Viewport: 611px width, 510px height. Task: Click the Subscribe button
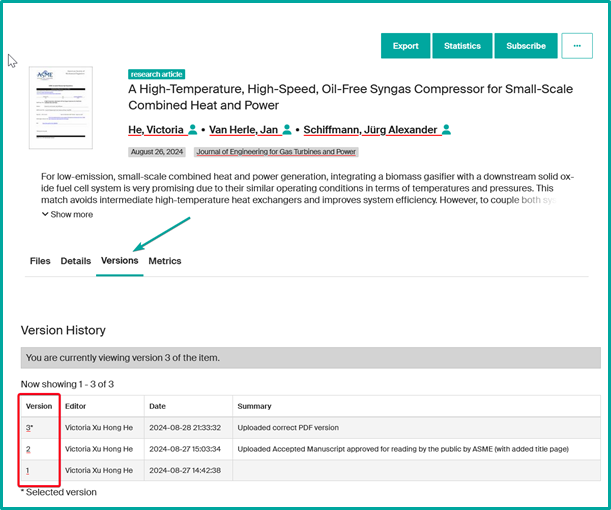tap(526, 46)
